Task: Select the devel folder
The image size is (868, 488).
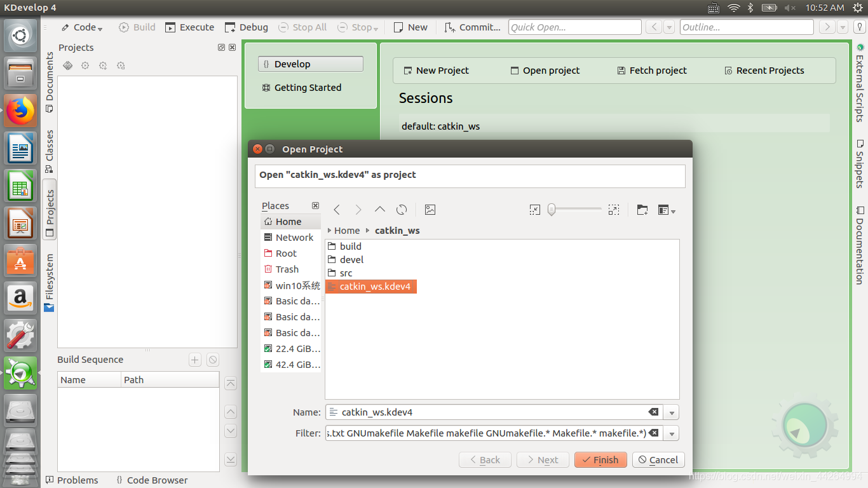Action: (x=346, y=260)
